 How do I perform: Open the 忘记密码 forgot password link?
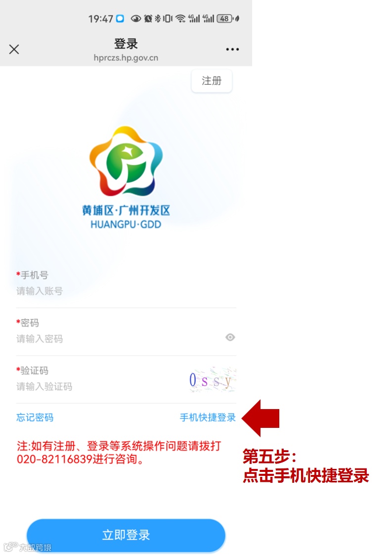(35, 417)
